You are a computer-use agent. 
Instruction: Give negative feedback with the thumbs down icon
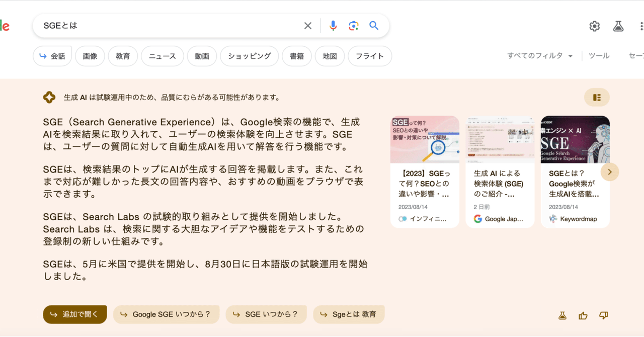tap(603, 315)
